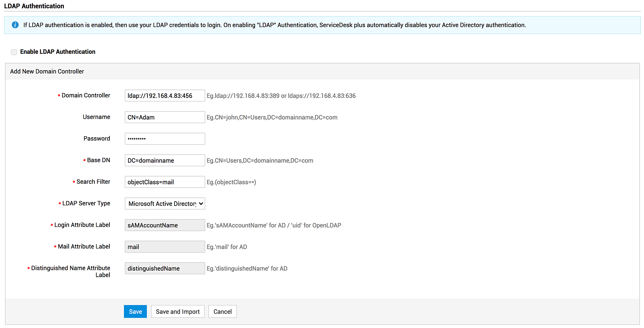This screenshot has width=644, height=328.
Task: Select the Username field showing CN=Adam
Action: pyautogui.click(x=165, y=117)
